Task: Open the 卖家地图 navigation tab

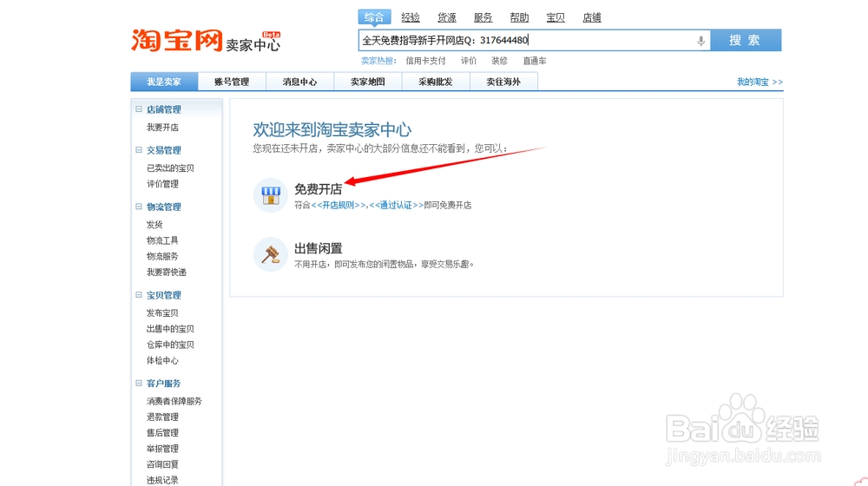Action: tap(368, 82)
